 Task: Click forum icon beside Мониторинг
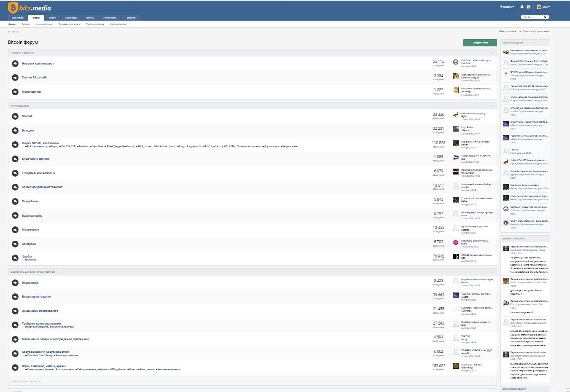pyautogui.click(x=15, y=230)
